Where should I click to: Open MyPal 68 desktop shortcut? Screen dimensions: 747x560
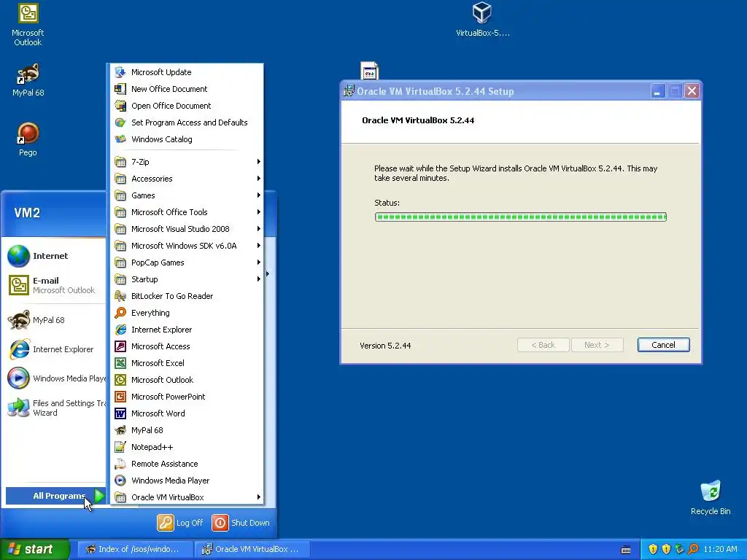pos(28,80)
